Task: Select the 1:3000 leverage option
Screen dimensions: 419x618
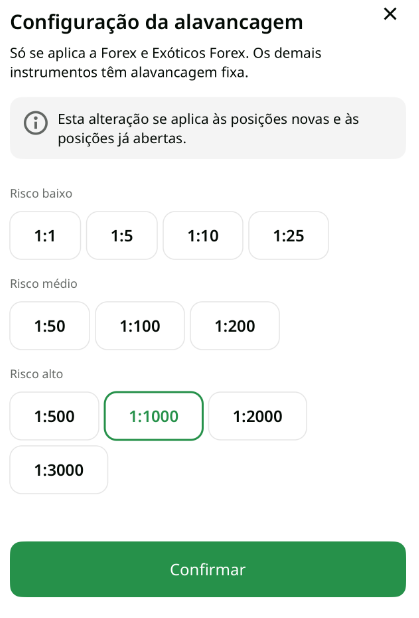Action: tap(59, 470)
